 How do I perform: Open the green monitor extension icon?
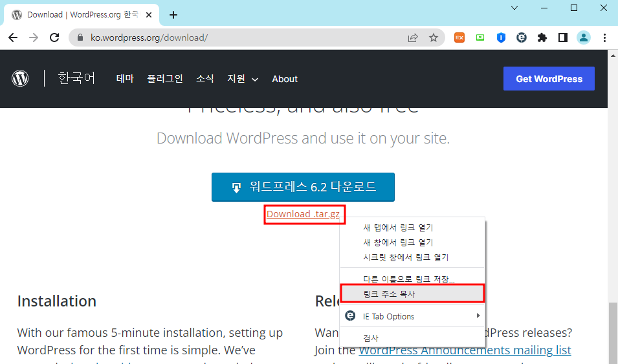[480, 37]
